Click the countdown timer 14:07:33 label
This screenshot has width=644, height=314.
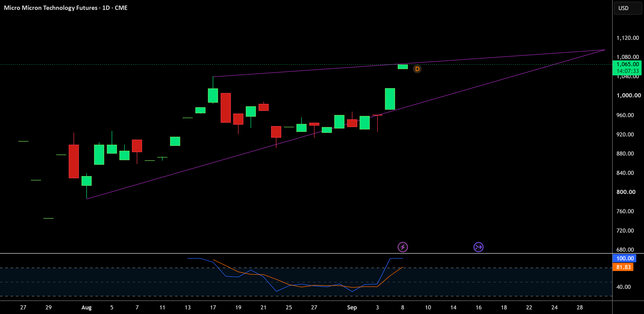627,71
